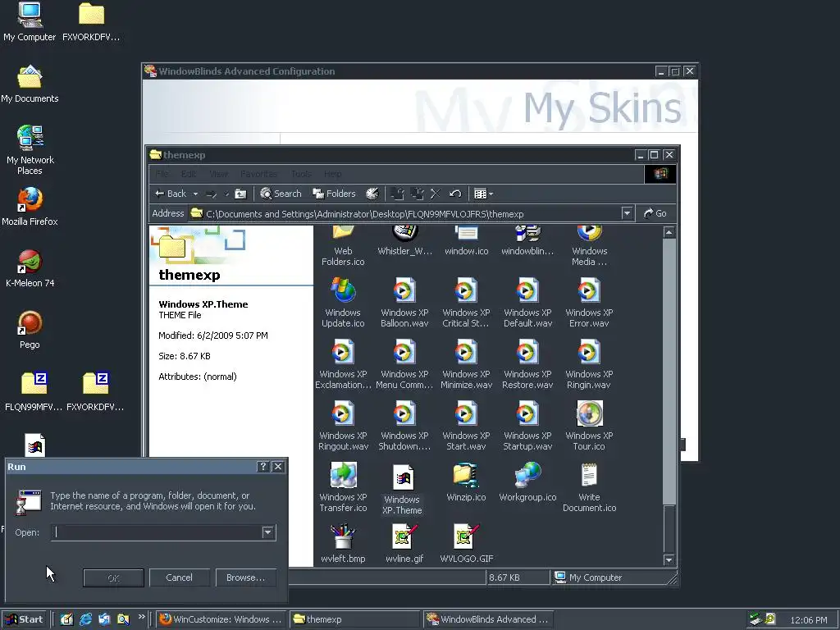Open the Help menu in themexp
The height and width of the screenshot is (630, 840).
pos(333,174)
